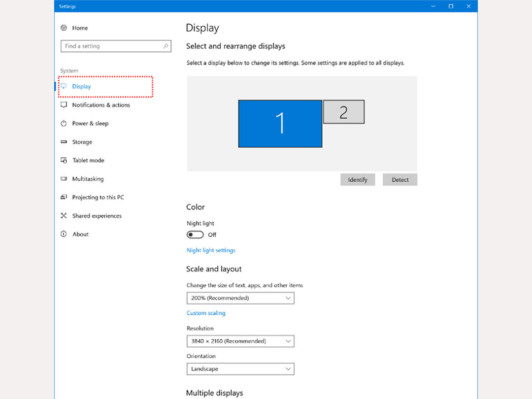Click the Power & sleep icon
This screenshot has height=399, width=532.
[64, 124]
